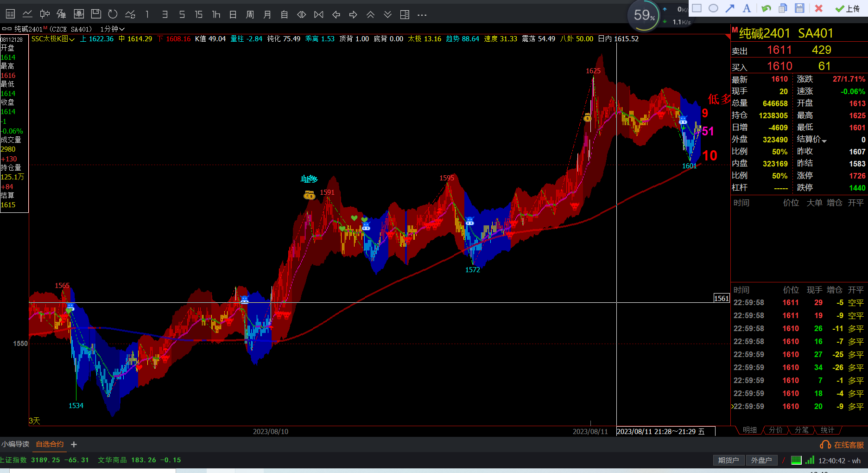This screenshot has height=473, width=868.
Task: Click the 1625 high price label on chart
Action: click(593, 71)
